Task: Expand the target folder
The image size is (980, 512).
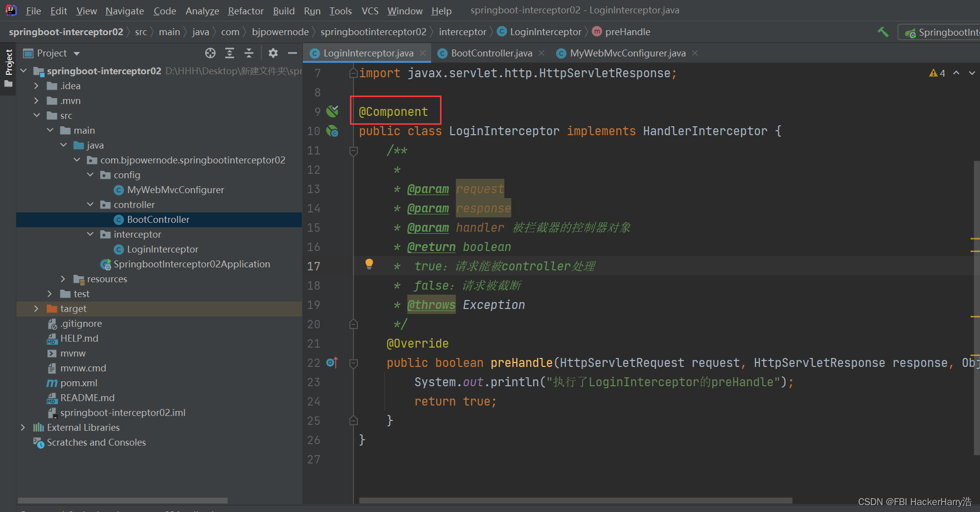Action: (x=36, y=308)
